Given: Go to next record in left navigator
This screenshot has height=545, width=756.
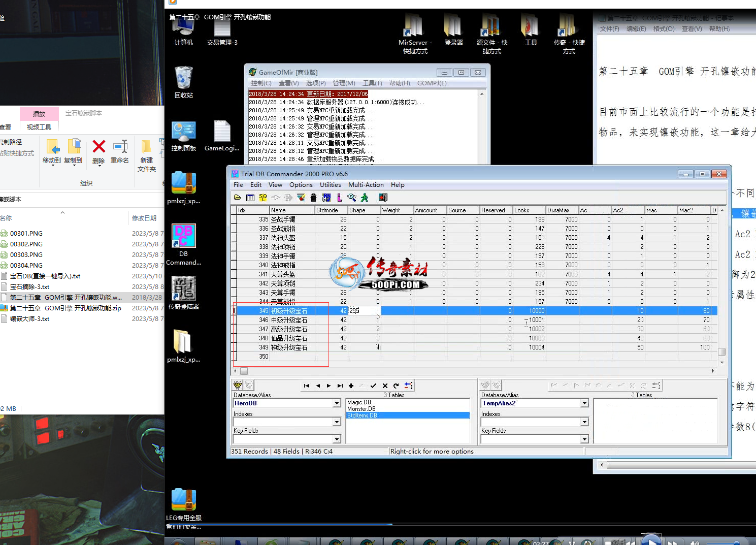Looking at the screenshot, I should [x=329, y=386].
